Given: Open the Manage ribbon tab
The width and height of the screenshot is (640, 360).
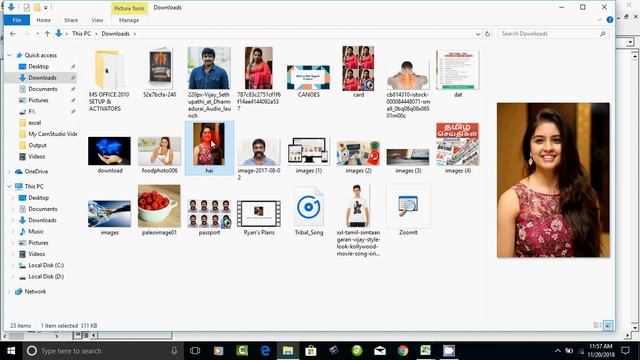Looking at the screenshot, I should tap(129, 20).
